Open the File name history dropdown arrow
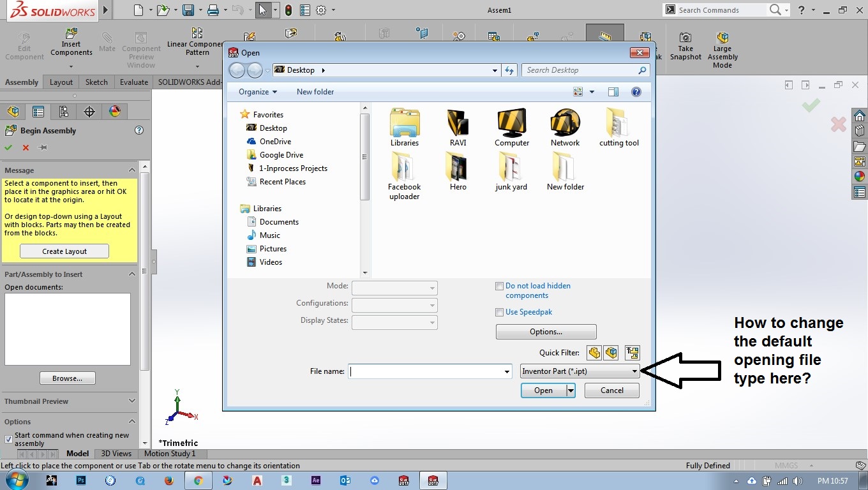This screenshot has width=868, height=490. (507, 371)
